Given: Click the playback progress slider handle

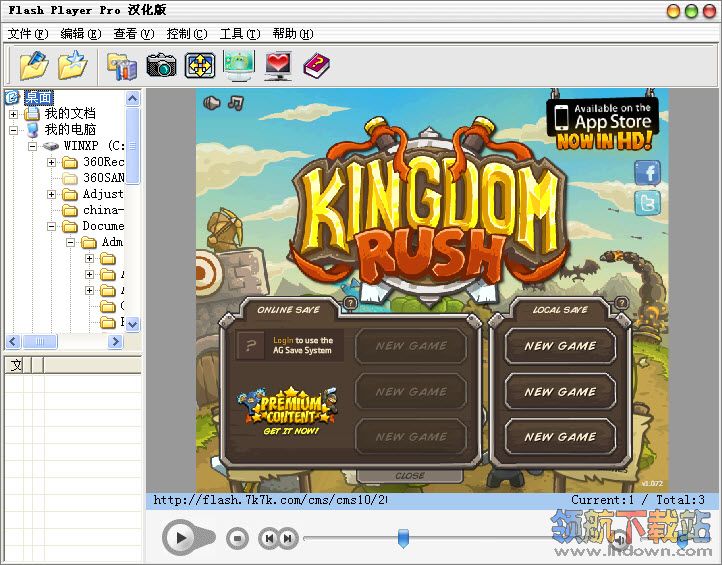Looking at the screenshot, I should 403,538.
